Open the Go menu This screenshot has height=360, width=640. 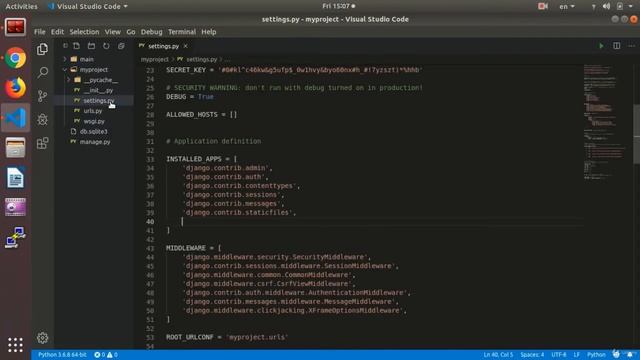(131, 32)
